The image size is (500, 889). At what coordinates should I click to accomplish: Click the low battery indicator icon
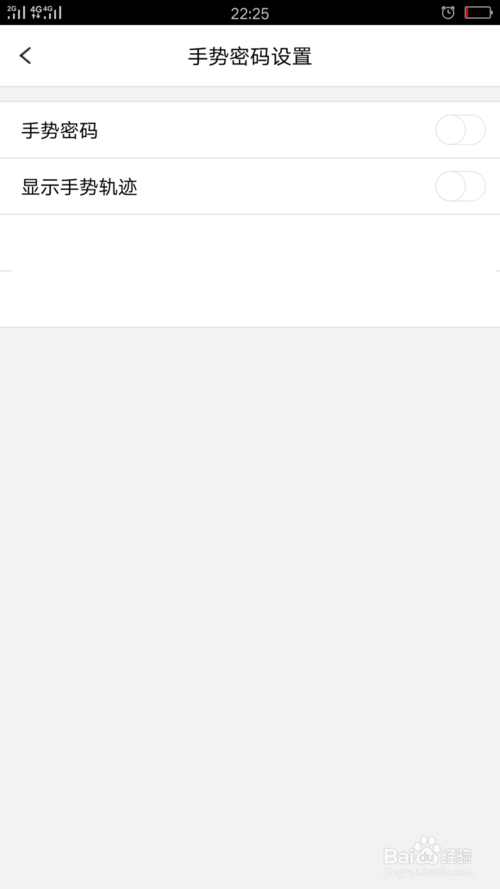click(478, 12)
